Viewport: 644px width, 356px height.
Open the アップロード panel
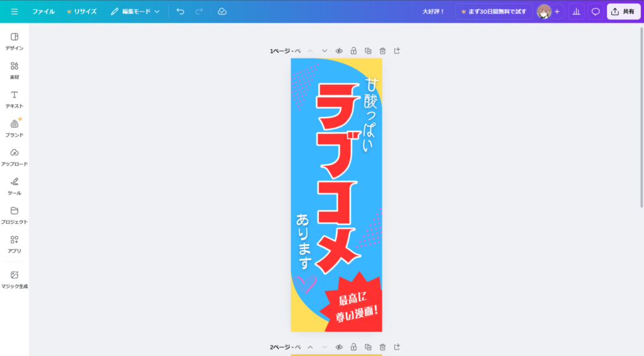point(14,158)
